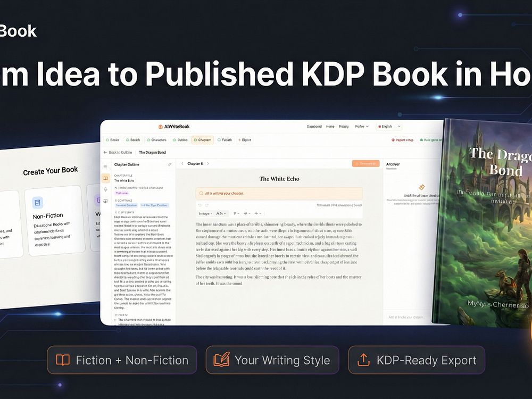
Task: Click The White Echo chapter heading
Action: [279, 179]
